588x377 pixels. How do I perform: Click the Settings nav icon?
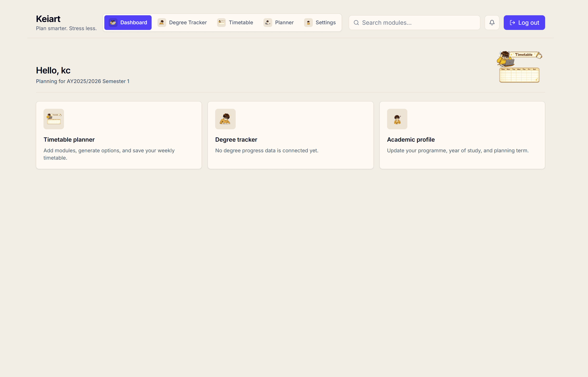click(x=308, y=23)
